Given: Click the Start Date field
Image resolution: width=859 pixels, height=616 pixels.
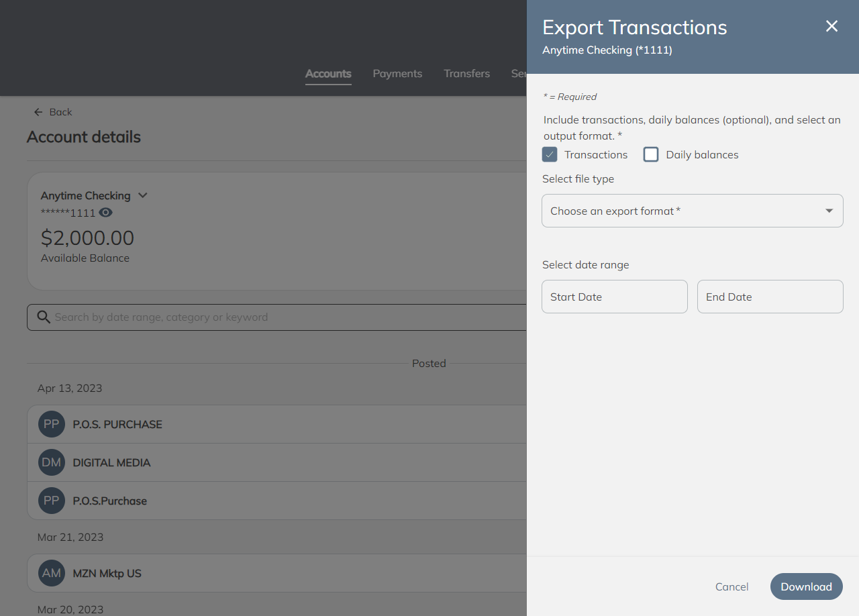Looking at the screenshot, I should click(x=614, y=297).
